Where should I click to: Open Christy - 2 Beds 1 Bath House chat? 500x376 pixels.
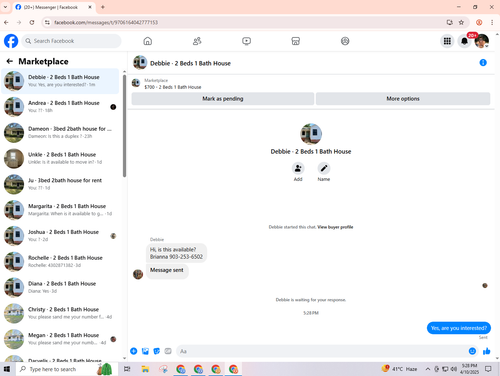pos(60,313)
